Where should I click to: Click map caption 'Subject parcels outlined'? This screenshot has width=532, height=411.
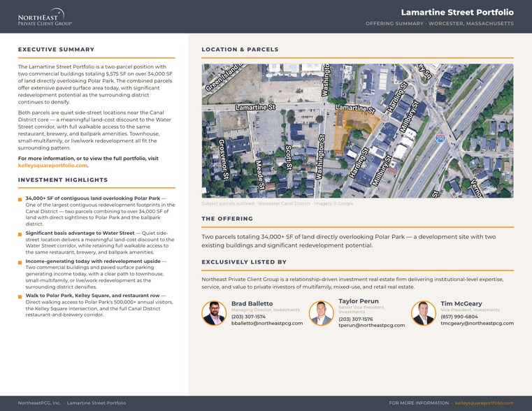coord(228,203)
